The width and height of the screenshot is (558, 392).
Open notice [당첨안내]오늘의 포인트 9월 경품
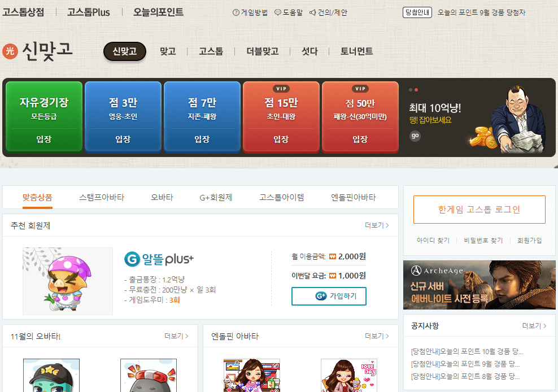[x=465, y=364]
